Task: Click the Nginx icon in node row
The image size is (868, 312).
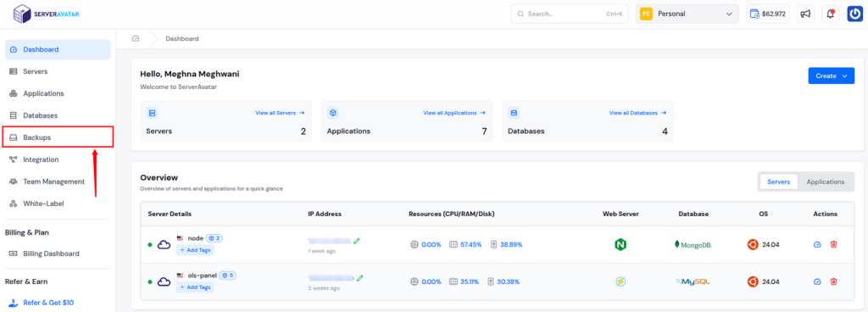Action: (x=620, y=244)
